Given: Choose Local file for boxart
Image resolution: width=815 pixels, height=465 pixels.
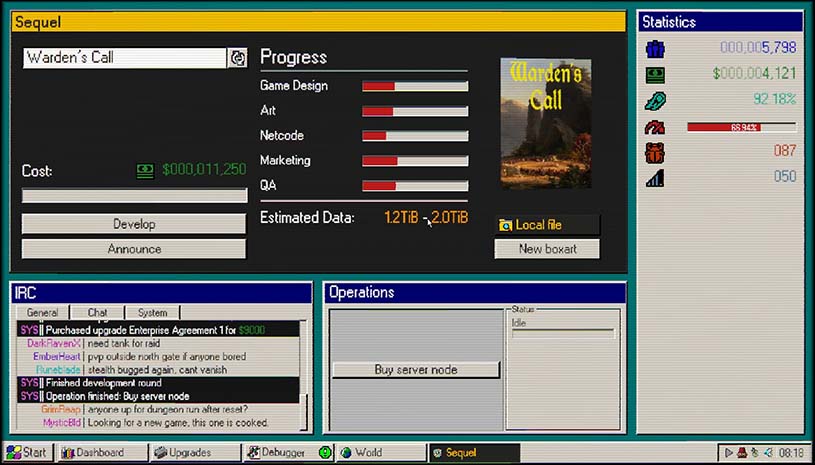Looking at the screenshot, I should (547, 225).
